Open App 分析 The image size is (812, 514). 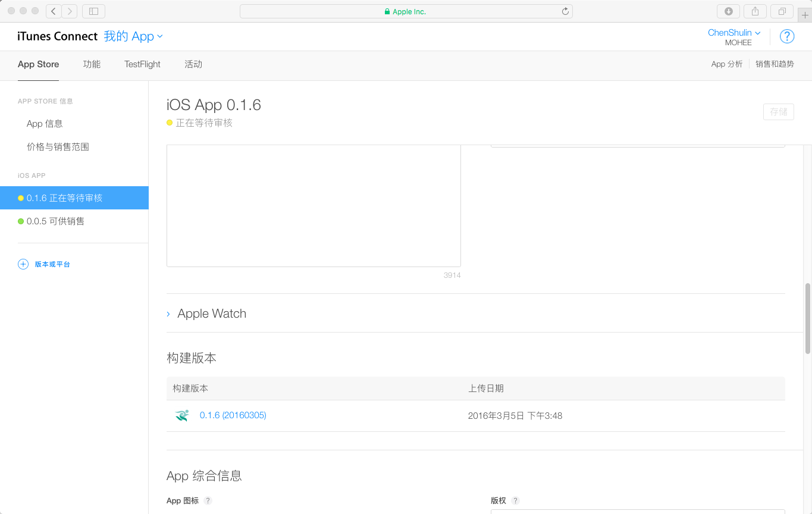pos(727,64)
